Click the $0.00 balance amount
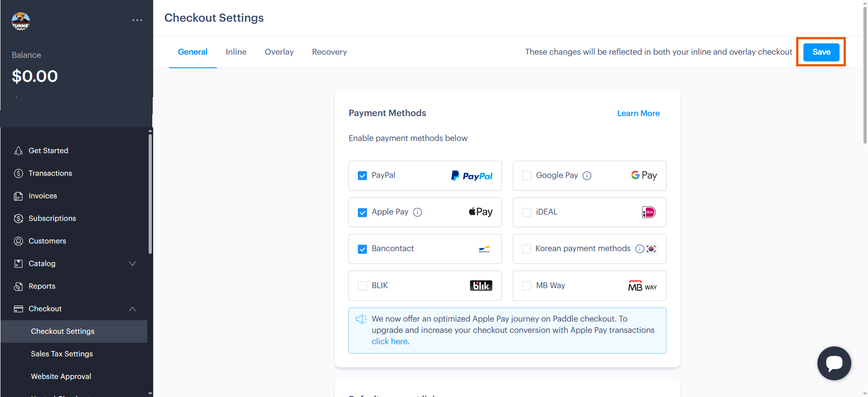The height and width of the screenshot is (397, 868). (x=35, y=76)
